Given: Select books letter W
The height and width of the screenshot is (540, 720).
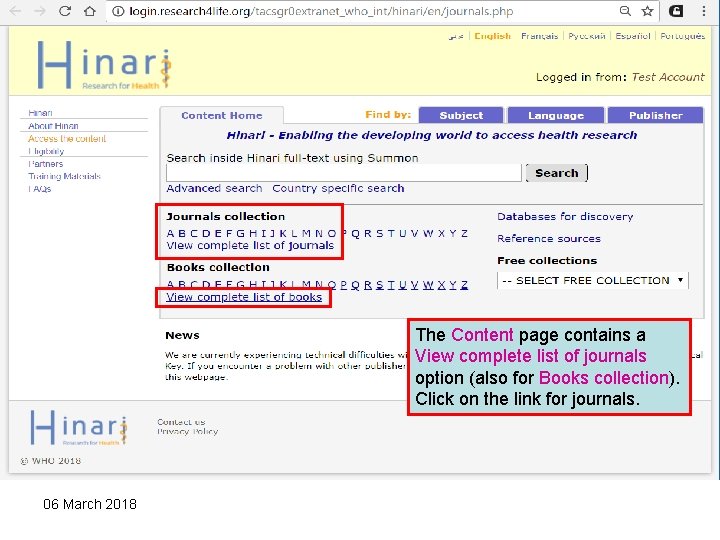Looking at the screenshot, I should click(x=428, y=285).
